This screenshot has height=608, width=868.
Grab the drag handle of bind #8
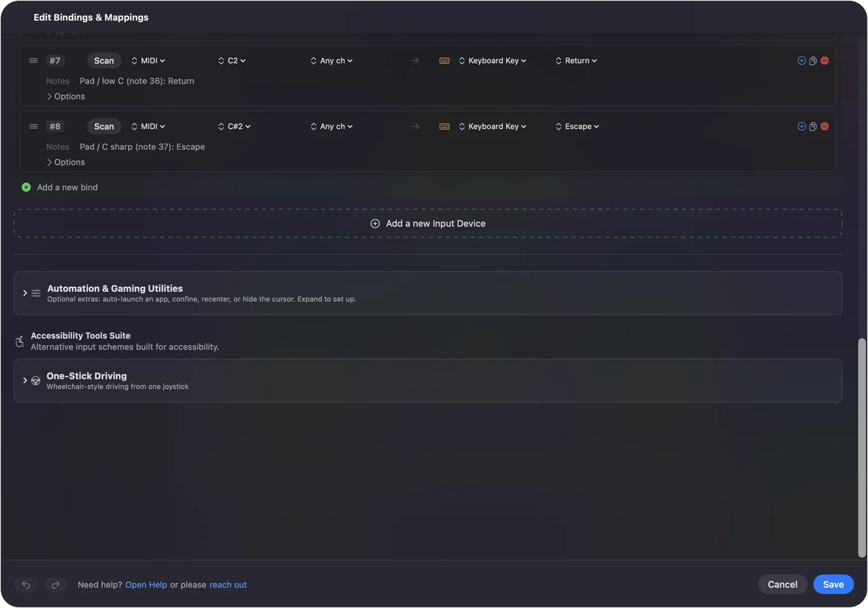(33, 126)
